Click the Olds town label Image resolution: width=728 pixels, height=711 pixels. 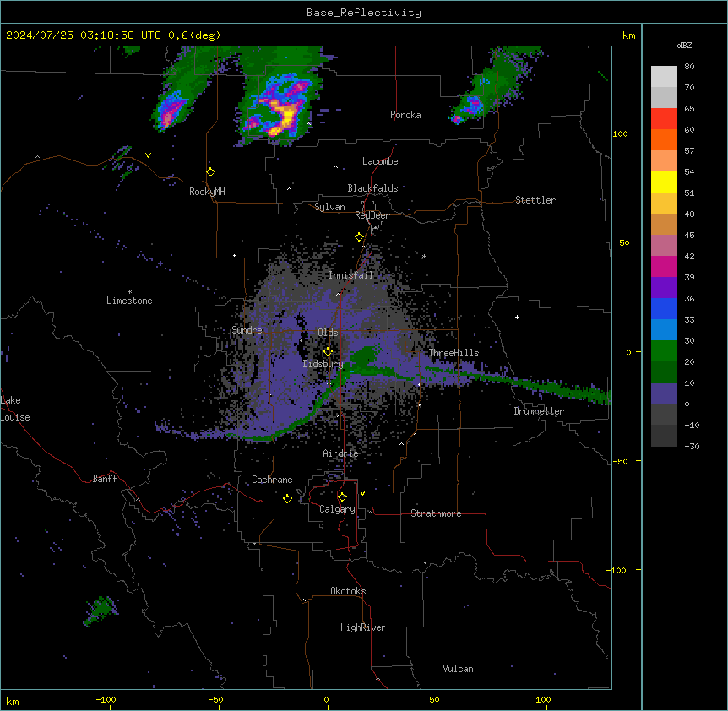pyautogui.click(x=328, y=333)
